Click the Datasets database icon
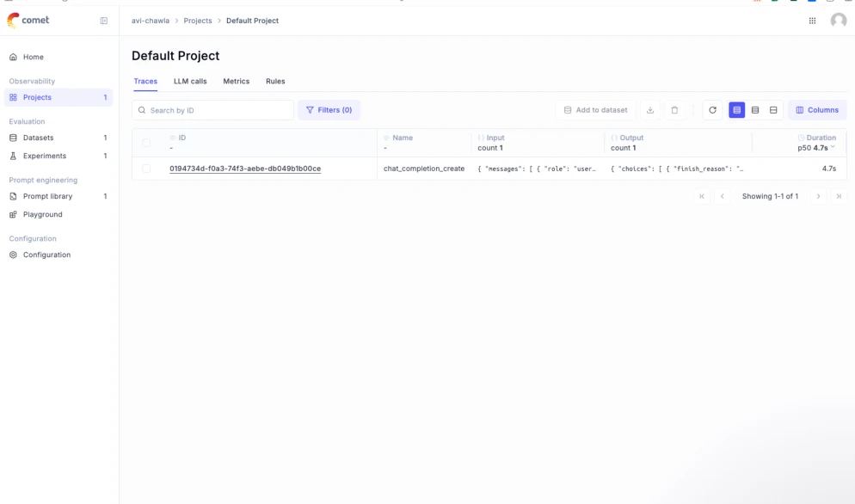The height and width of the screenshot is (504, 855). pyautogui.click(x=13, y=138)
